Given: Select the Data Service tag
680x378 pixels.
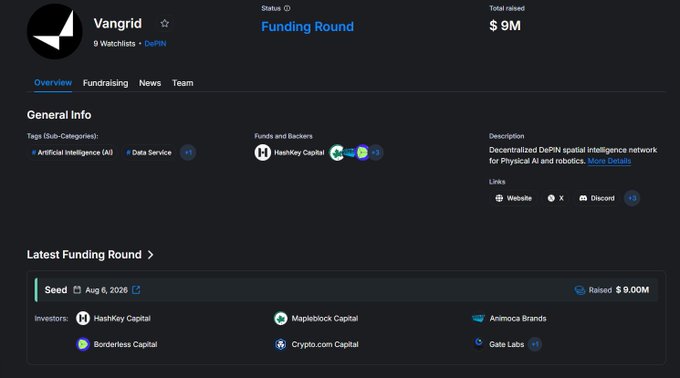Looking at the screenshot, I should click(149, 153).
